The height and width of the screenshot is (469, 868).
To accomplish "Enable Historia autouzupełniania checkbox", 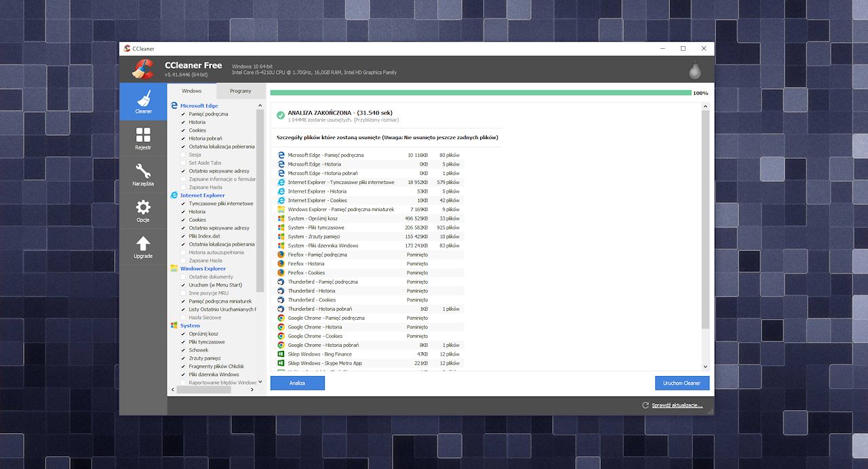I will click(183, 252).
